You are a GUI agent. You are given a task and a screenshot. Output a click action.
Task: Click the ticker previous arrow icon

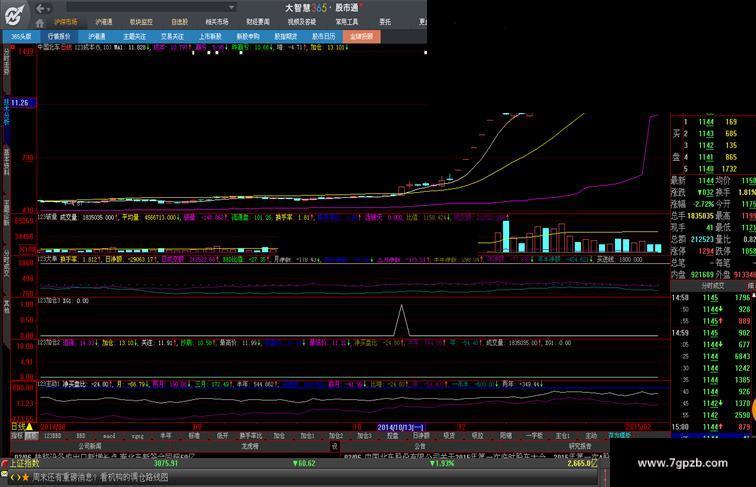(13, 477)
